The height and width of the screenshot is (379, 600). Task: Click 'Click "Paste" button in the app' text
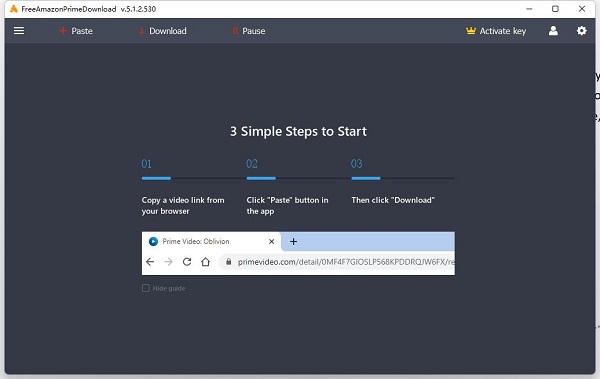287,206
